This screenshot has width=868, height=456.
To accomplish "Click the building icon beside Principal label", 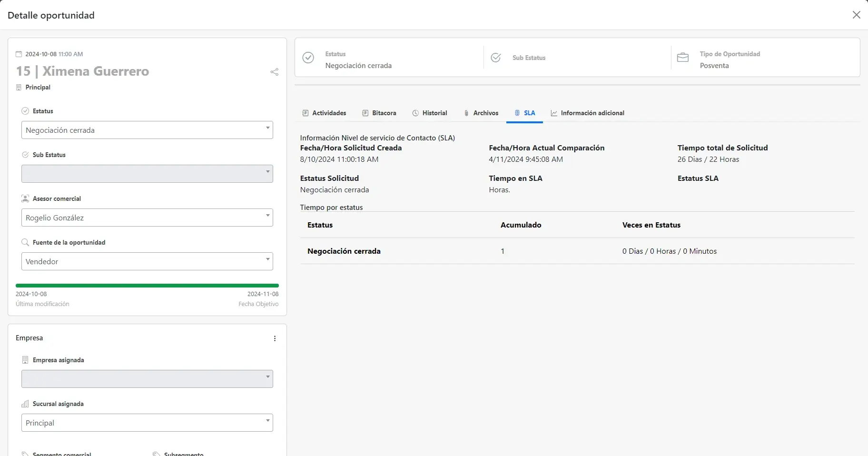I will 19,88.
